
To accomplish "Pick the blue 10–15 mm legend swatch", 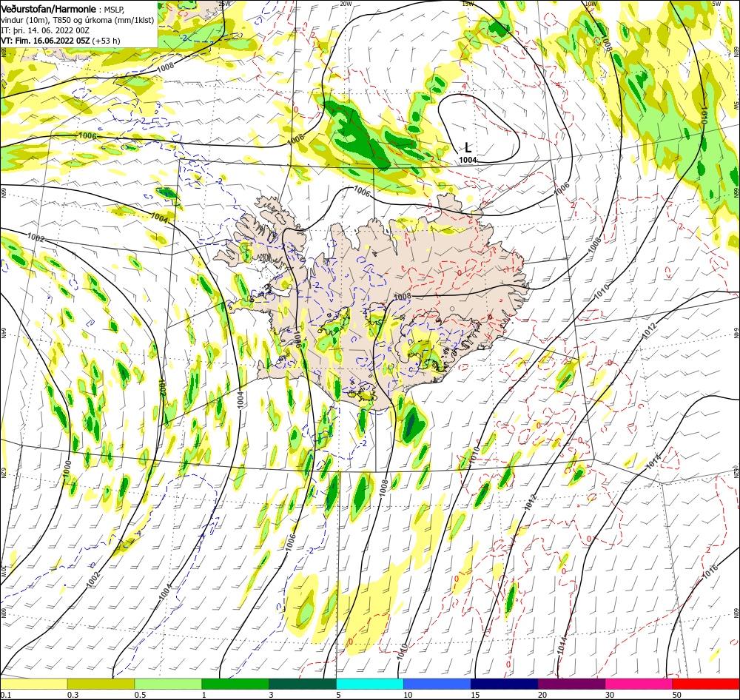I will click(x=437, y=684).
